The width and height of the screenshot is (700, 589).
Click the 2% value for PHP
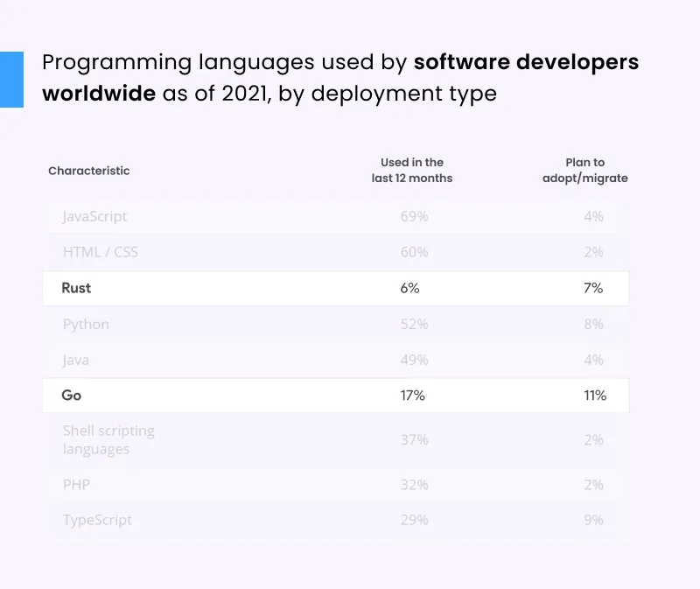point(594,485)
